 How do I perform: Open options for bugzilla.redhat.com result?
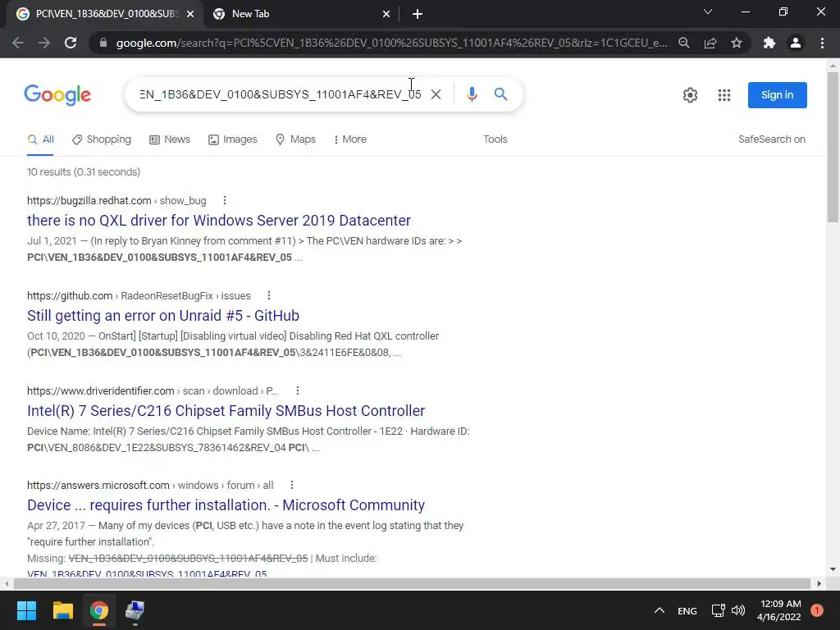tap(225, 200)
